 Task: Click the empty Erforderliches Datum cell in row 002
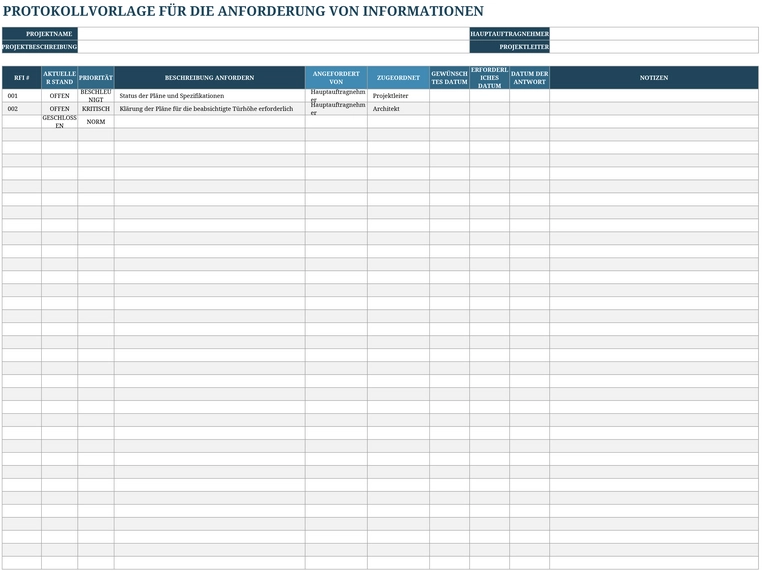point(489,109)
